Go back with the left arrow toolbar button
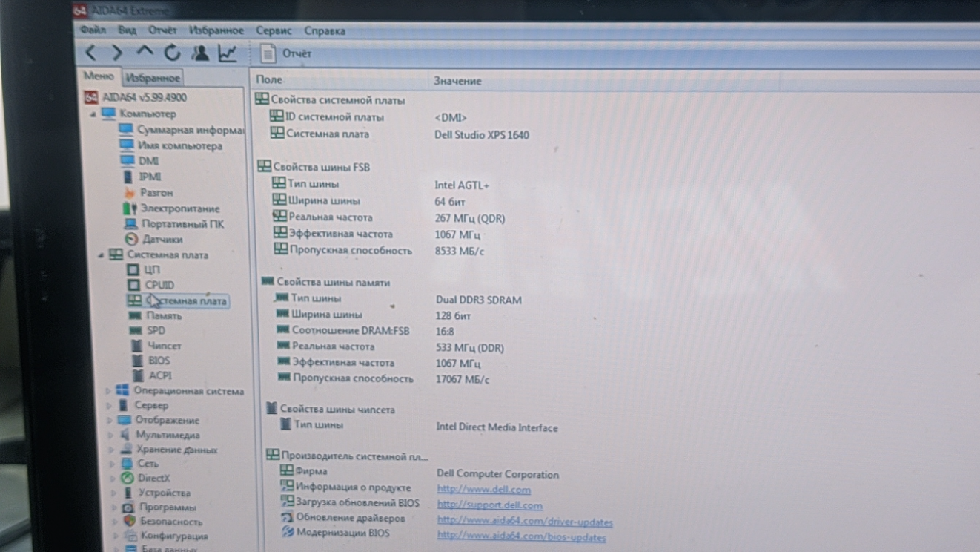 tap(90, 53)
